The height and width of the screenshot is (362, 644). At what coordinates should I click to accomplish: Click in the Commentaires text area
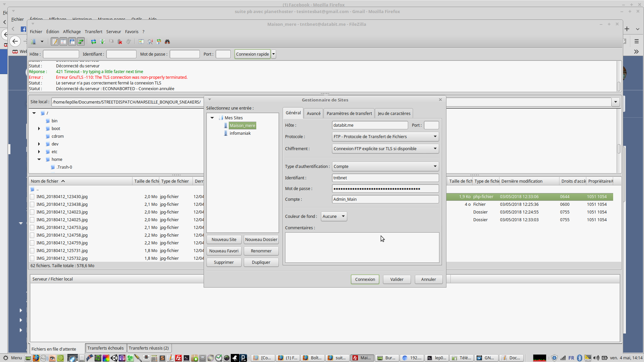pos(362,247)
